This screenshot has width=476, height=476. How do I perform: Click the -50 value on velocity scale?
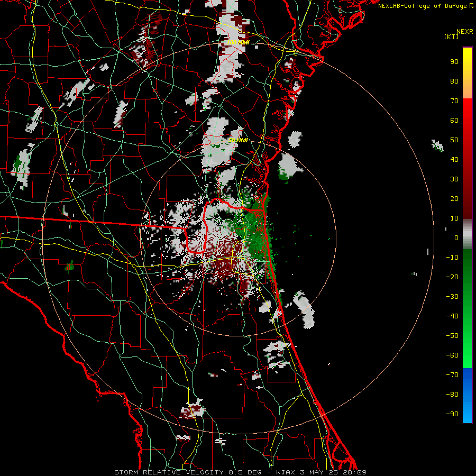pos(452,336)
